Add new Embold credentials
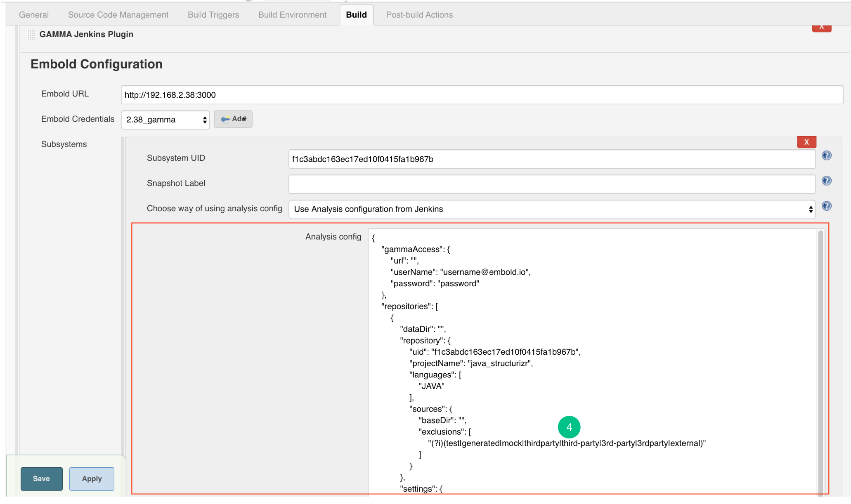The image size is (851, 504). click(x=233, y=119)
